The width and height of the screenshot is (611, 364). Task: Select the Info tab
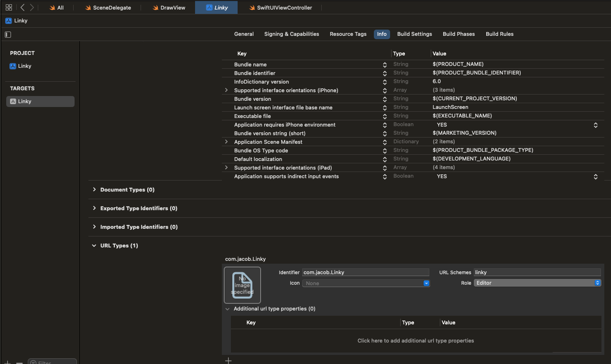(x=382, y=34)
